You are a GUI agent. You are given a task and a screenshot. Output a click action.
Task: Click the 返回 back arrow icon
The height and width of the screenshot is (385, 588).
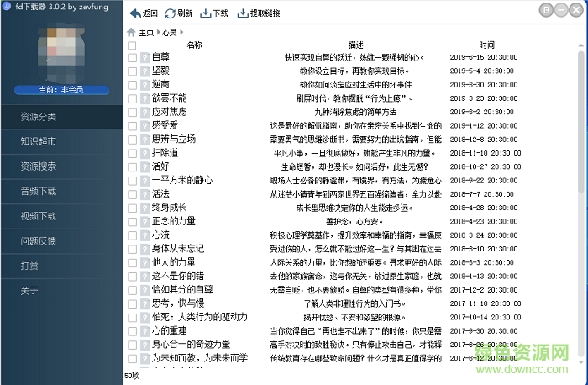(x=134, y=13)
